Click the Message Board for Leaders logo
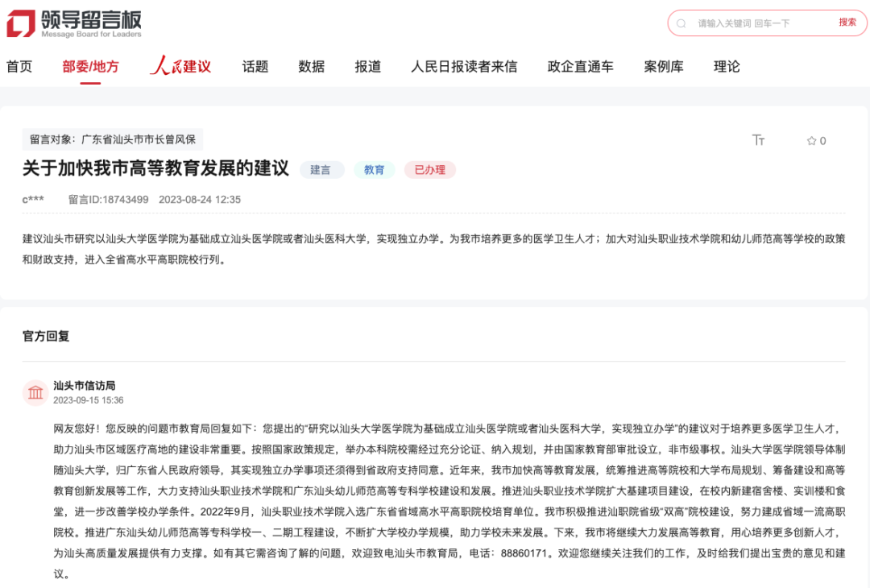The image size is (870, 588). (74, 23)
